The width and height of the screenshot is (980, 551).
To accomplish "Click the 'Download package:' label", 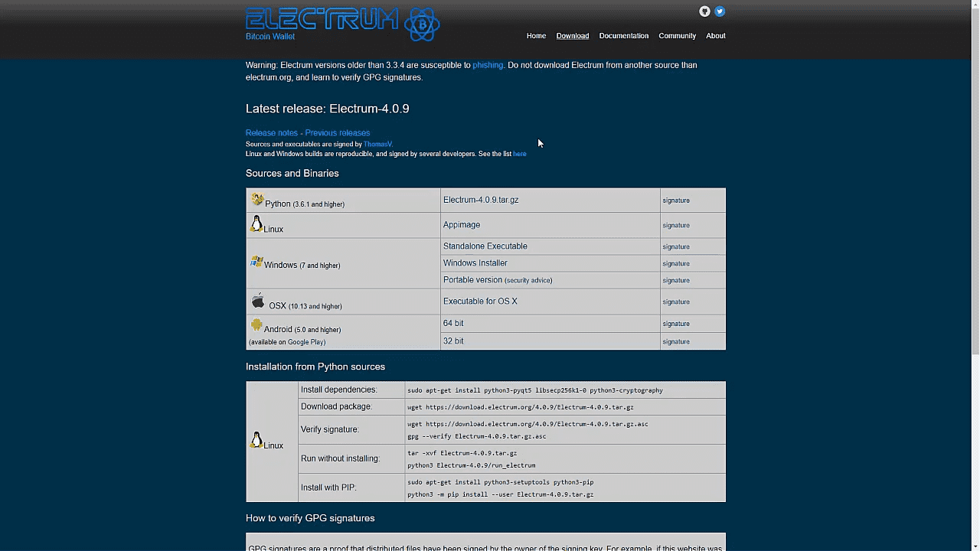I will pos(336,407).
